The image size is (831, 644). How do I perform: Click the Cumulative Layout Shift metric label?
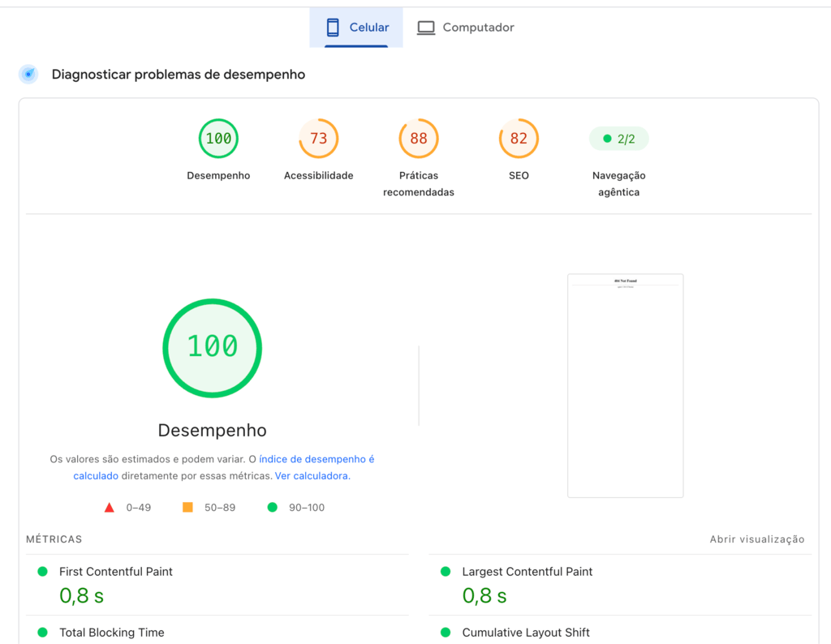pos(526,633)
